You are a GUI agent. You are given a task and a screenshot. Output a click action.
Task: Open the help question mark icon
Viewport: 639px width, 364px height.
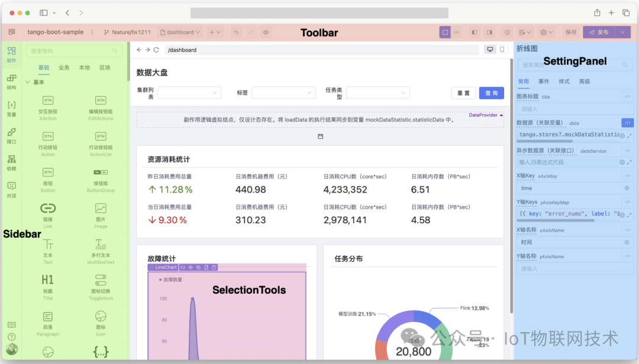pyautogui.click(x=12, y=337)
